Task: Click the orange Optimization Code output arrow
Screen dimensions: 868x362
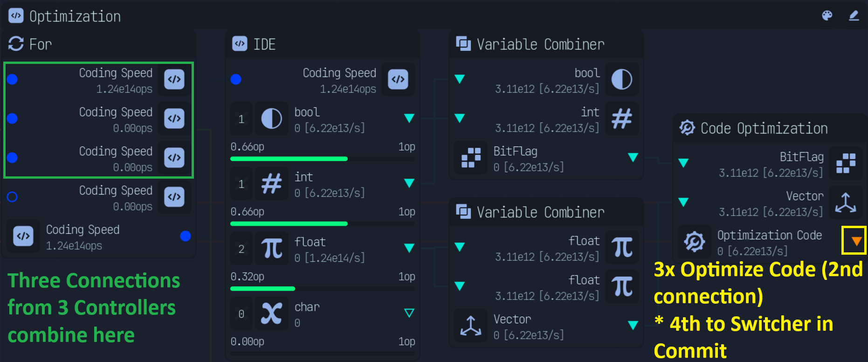Action: point(856,241)
